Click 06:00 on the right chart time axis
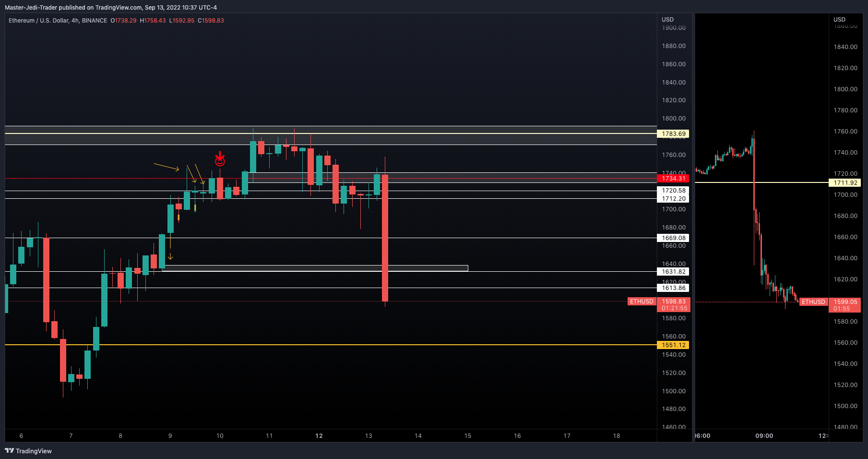868x459 pixels. (x=703, y=436)
